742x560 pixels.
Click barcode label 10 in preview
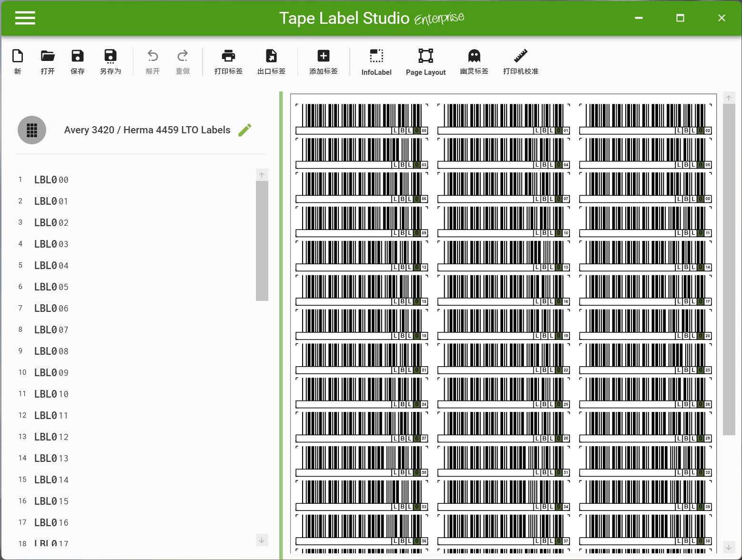[x=504, y=222]
